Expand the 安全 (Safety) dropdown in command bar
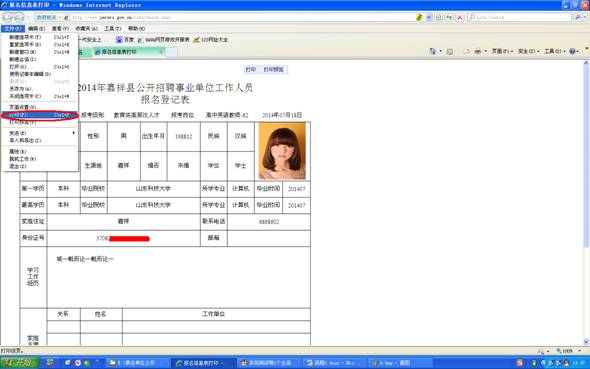The height and width of the screenshot is (369, 590). point(528,51)
